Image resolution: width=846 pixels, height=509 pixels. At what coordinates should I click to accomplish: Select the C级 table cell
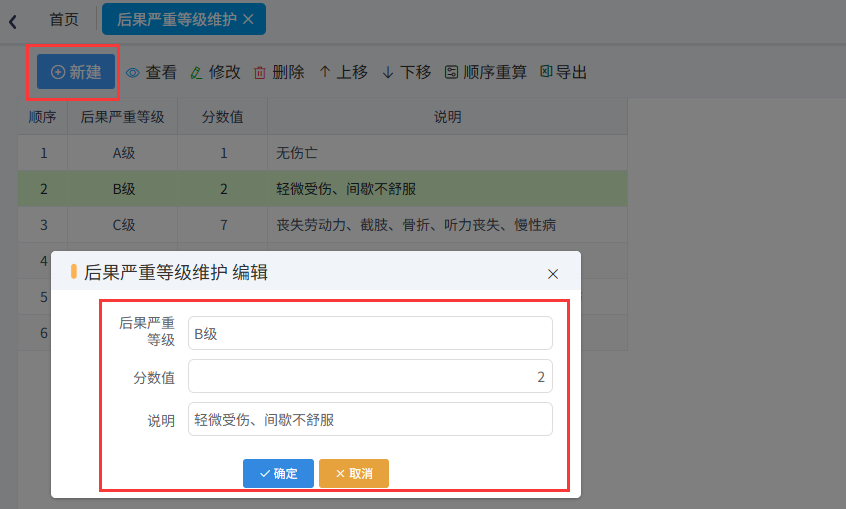tap(123, 225)
